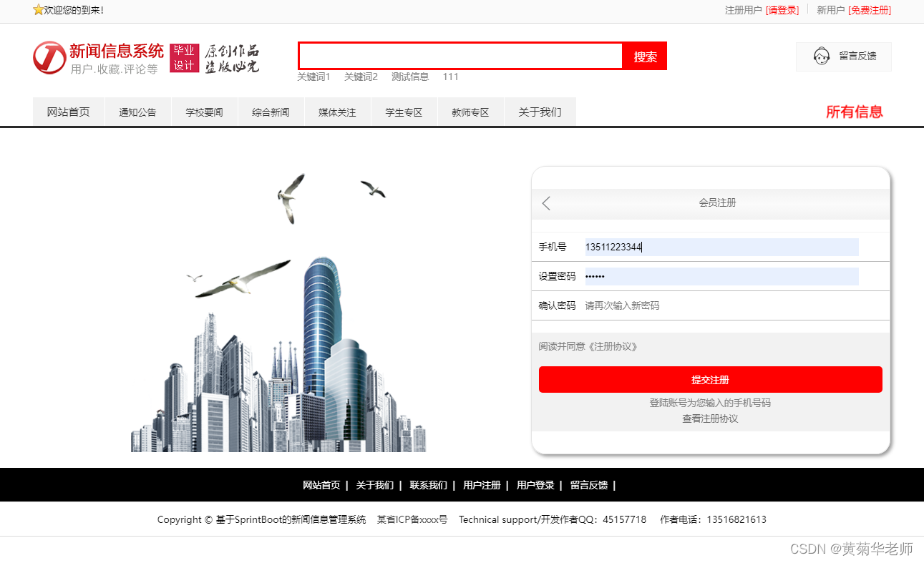The height and width of the screenshot is (563, 924).
Task: Click 免费注册 for new users
Action: (x=870, y=11)
